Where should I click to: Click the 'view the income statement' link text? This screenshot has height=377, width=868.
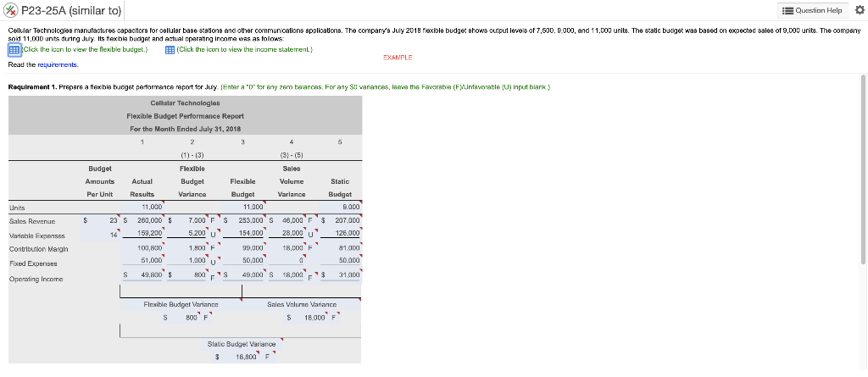(245, 49)
